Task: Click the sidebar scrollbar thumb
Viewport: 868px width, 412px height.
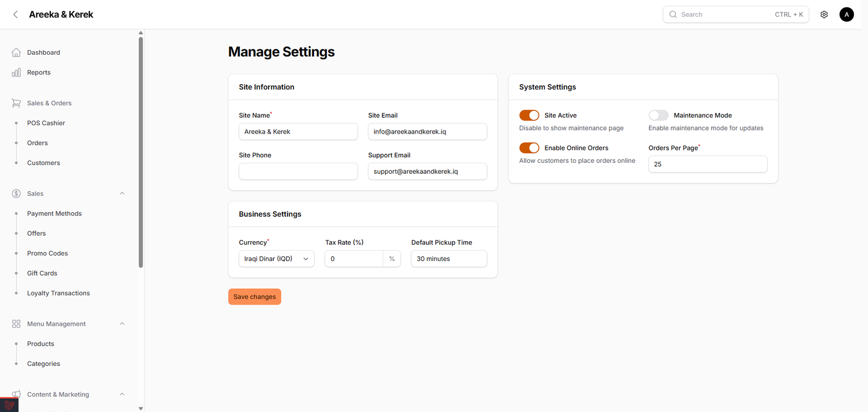Action: (x=141, y=152)
